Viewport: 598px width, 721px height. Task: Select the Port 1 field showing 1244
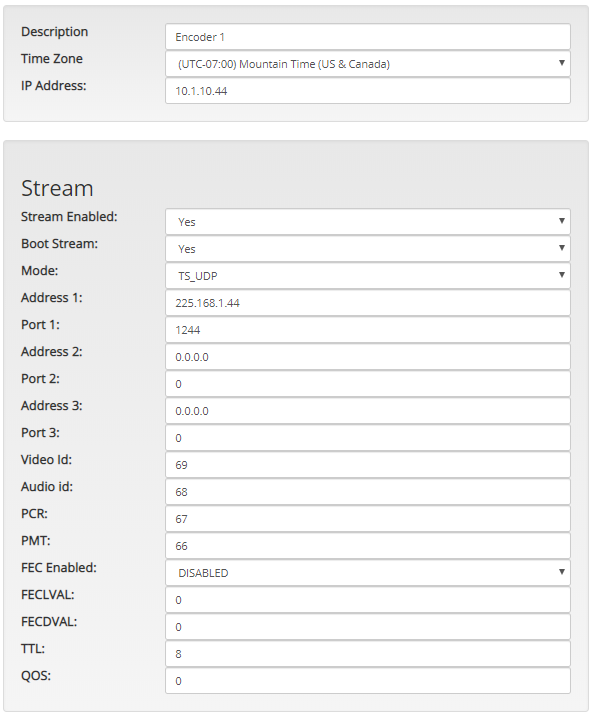click(x=368, y=330)
